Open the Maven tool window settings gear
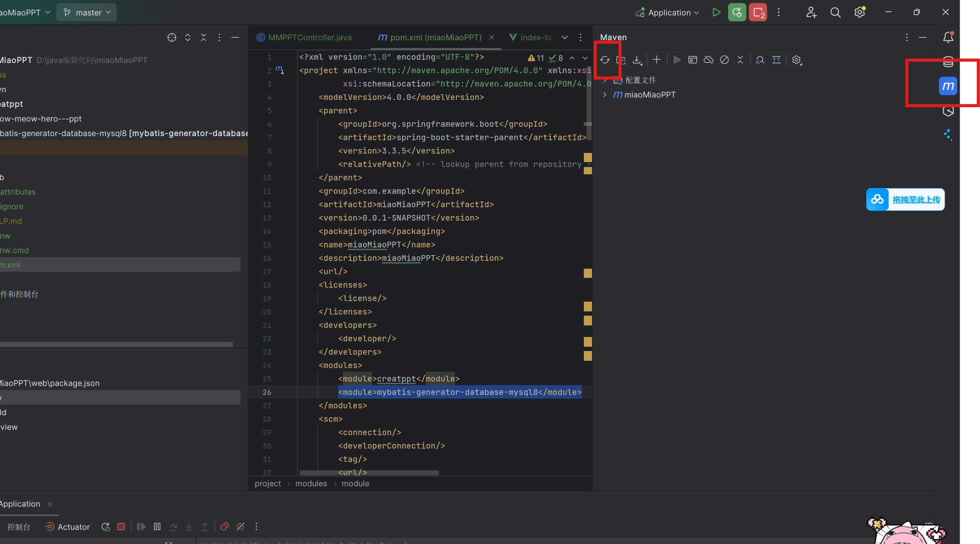Viewport: 980px width, 544px height. 796,60
